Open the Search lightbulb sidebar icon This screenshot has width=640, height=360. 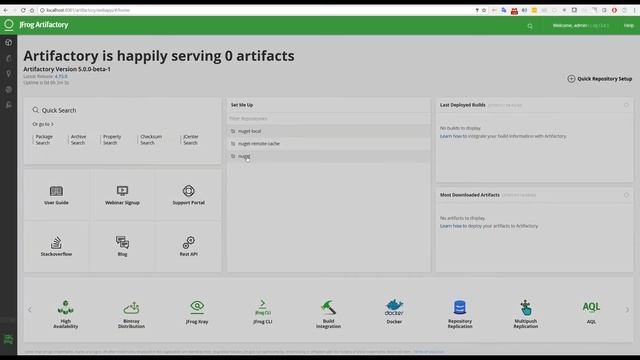click(x=9, y=74)
